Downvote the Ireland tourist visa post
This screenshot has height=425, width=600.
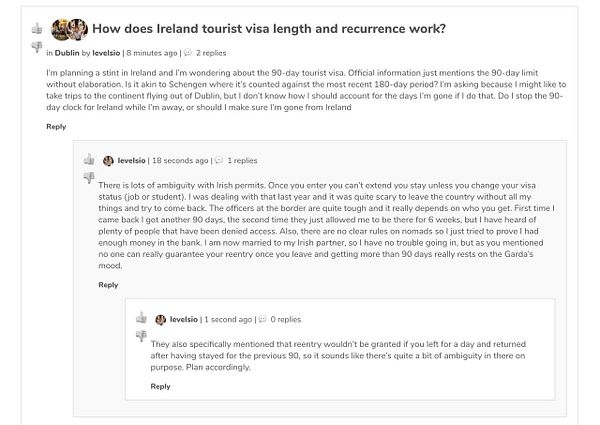coord(36,46)
